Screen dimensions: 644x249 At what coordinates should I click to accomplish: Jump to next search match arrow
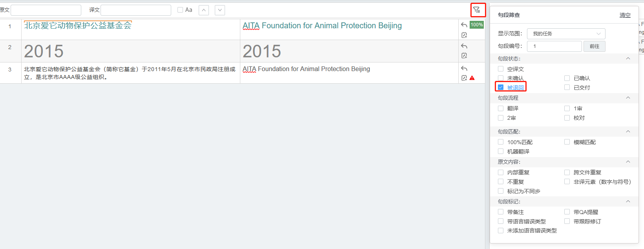pos(220,10)
